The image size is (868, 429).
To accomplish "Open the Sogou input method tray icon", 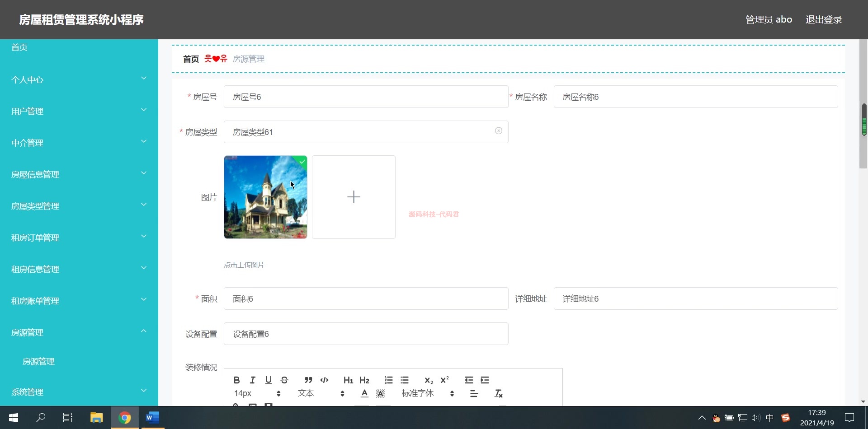I will click(x=786, y=418).
